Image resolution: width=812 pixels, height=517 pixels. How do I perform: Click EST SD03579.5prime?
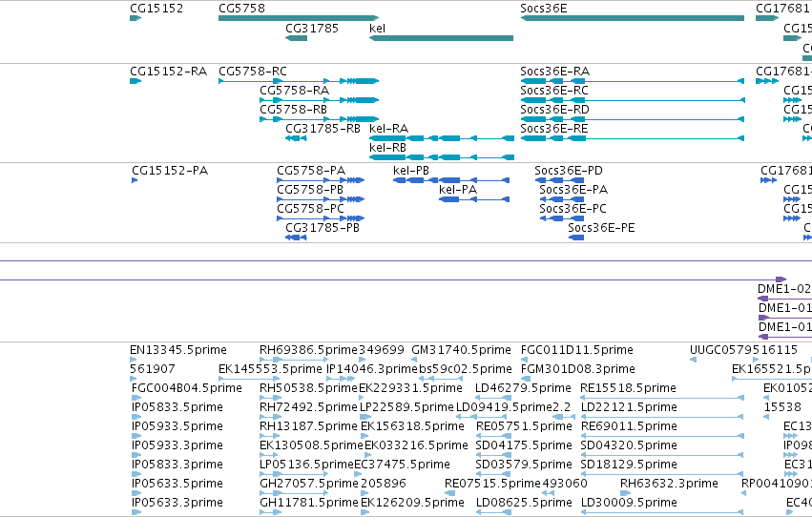pyautogui.click(x=524, y=465)
